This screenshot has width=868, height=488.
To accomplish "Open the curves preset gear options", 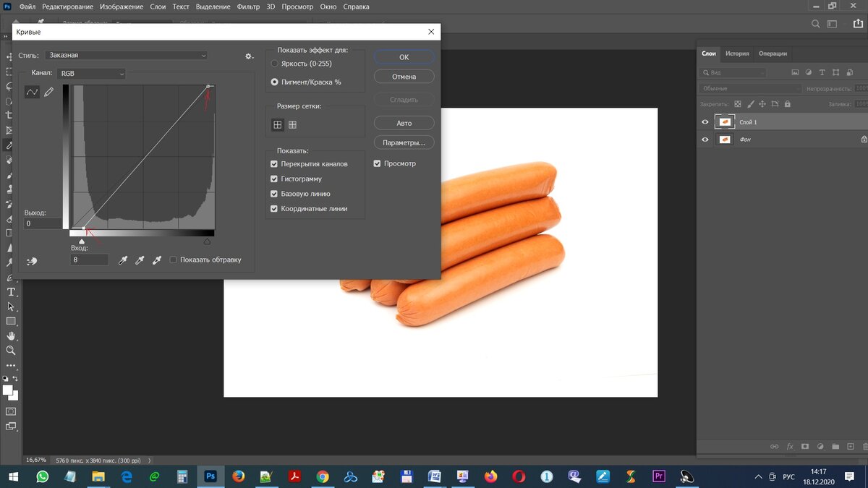I will 249,56.
